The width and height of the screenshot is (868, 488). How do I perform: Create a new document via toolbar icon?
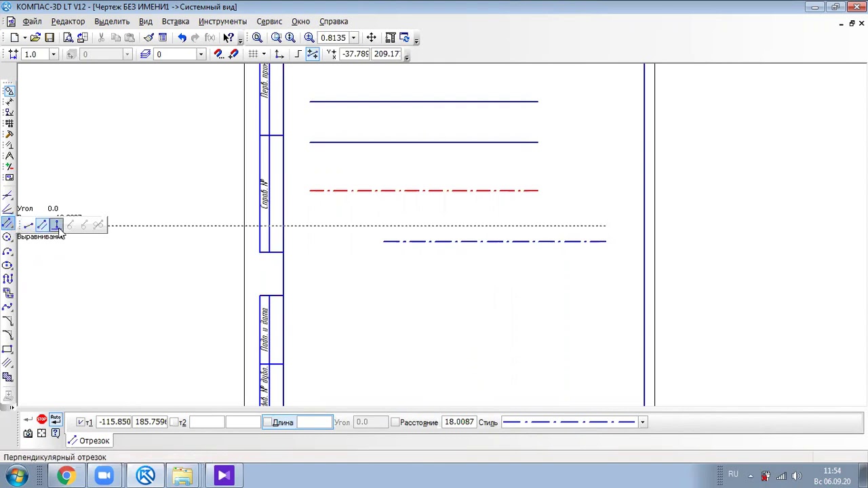(14, 37)
